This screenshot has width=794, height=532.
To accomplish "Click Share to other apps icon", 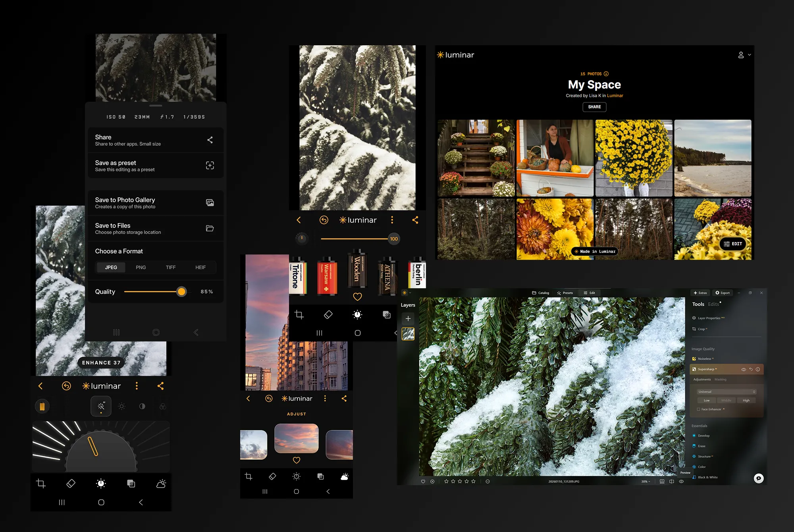I will [x=210, y=140].
